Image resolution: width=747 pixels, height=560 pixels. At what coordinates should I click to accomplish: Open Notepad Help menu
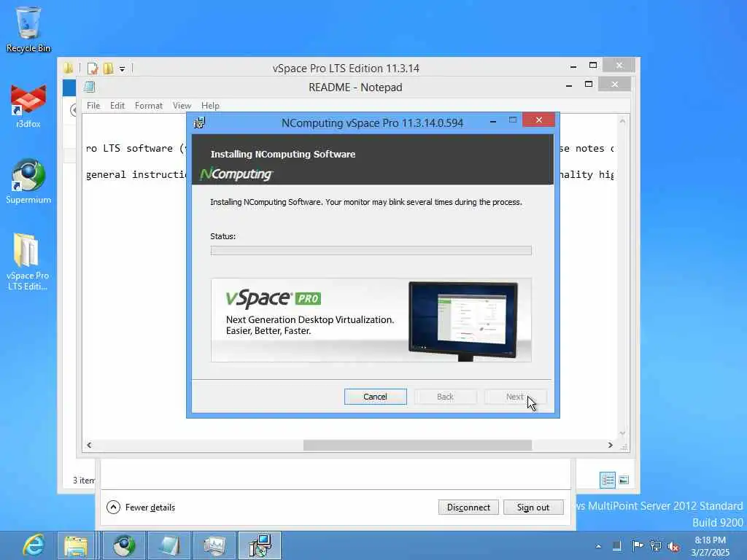click(210, 106)
